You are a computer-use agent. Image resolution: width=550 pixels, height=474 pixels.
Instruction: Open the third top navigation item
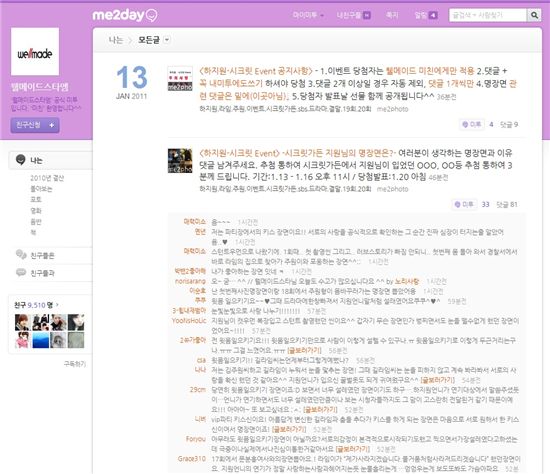392,15
